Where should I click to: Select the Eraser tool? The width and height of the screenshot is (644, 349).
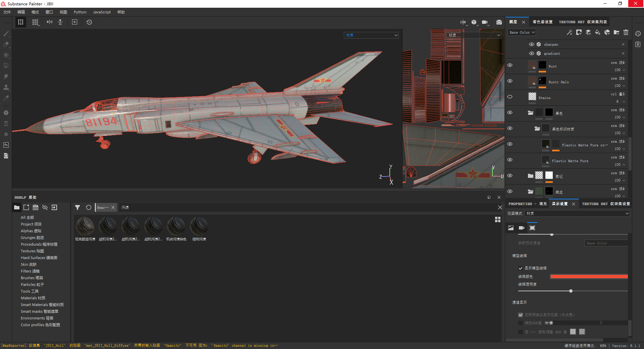point(6,44)
